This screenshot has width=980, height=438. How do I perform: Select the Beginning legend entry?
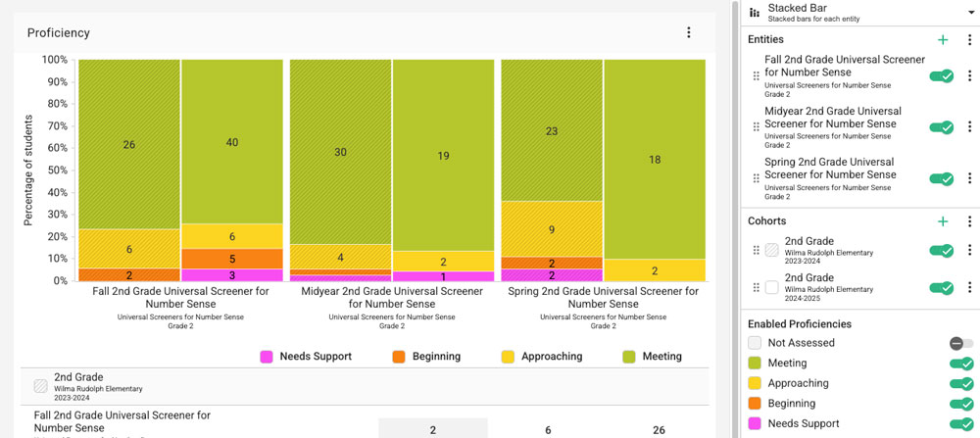(426, 357)
